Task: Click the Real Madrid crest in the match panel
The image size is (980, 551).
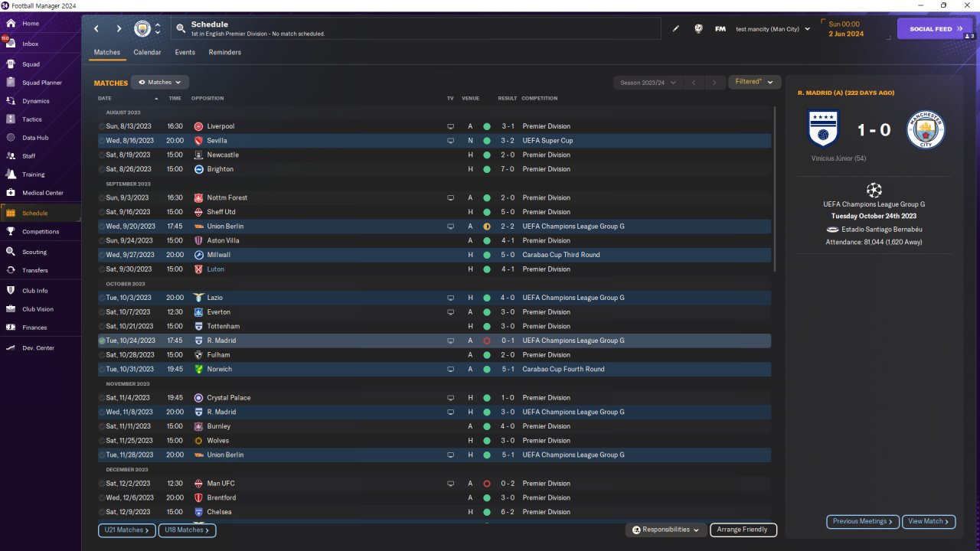Action: point(824,129)
